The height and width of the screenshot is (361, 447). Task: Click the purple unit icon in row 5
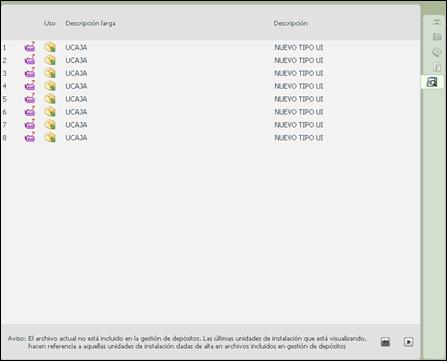click(30, 98)
